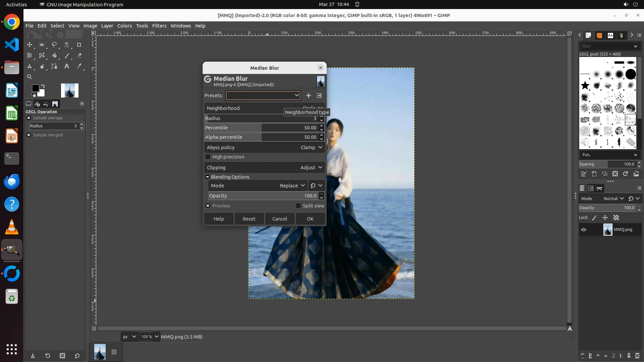The image size is (644, 362).
Task: Enable the High precision checkbox
Action: click(208, 157)
